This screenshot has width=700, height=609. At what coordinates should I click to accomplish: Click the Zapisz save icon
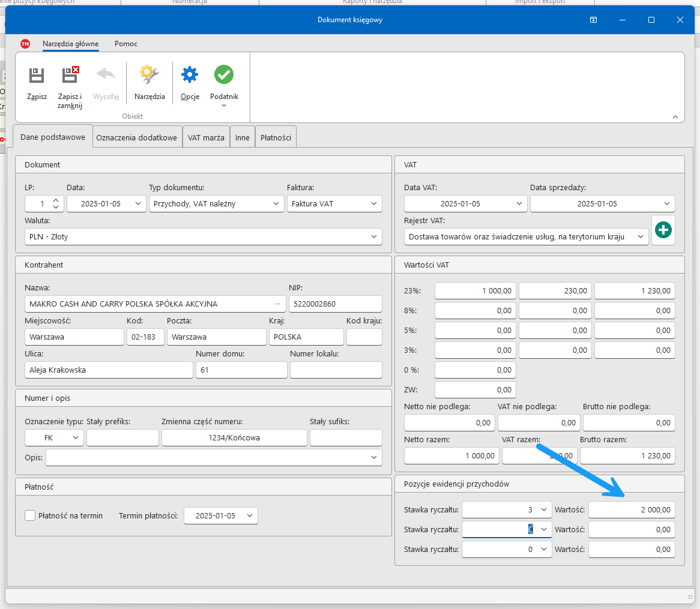click(37, 76)
